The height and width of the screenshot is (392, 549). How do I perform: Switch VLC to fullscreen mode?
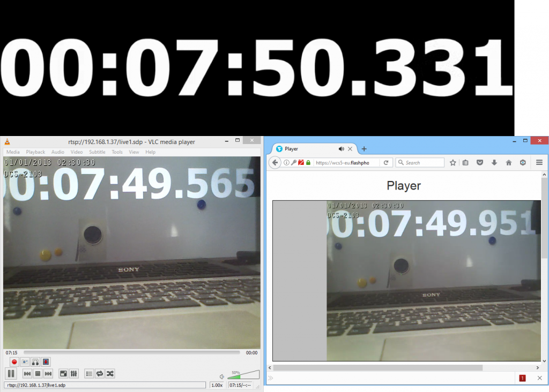click(x=63, y=373)
